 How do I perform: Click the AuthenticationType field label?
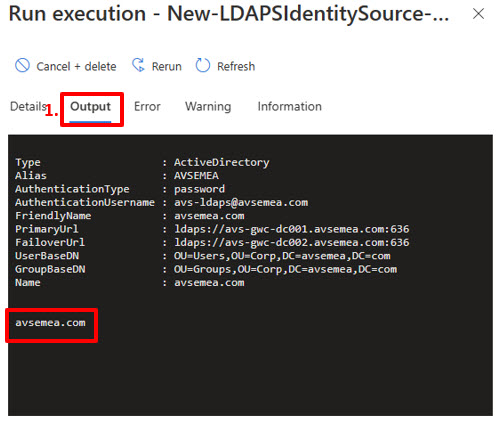(x=72, y=189)
